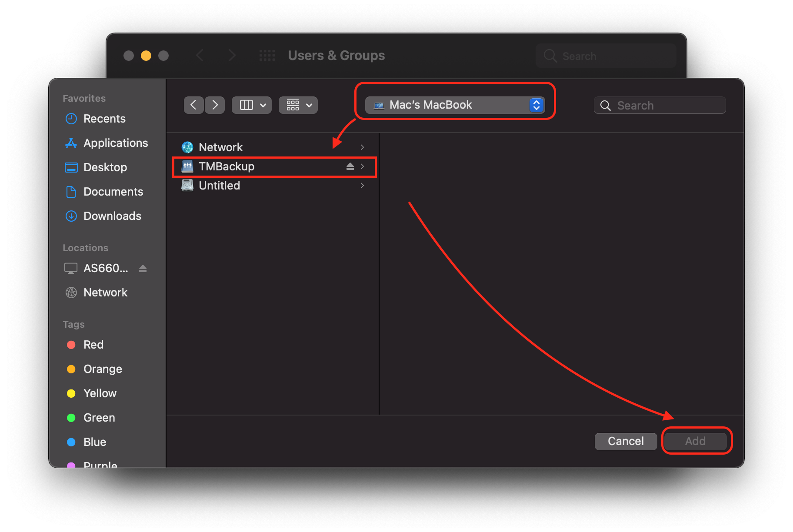Screen dimensions: 793x532
Task: Click the back navigation arrow in file dialog
Action: coord(193,105)
